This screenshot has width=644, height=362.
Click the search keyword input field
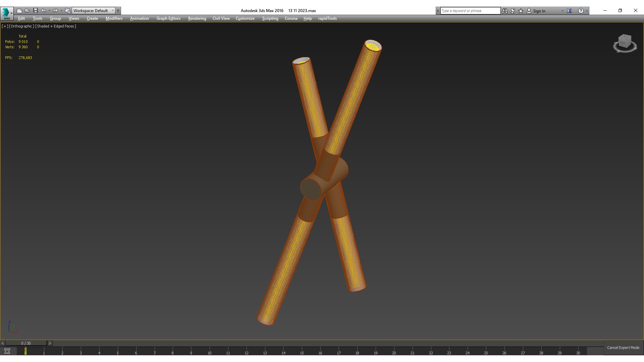(470, 11)
